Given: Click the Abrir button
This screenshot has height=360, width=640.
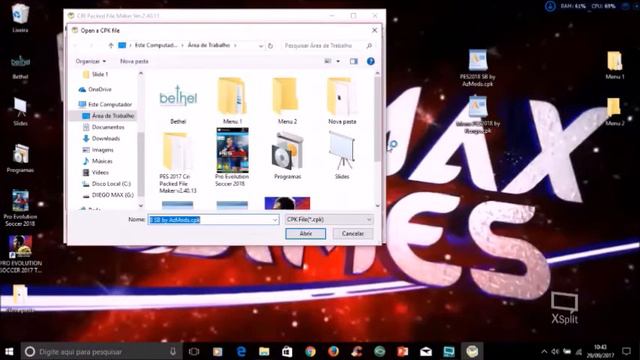Looking at the screenshot, I should pos(305,233).
